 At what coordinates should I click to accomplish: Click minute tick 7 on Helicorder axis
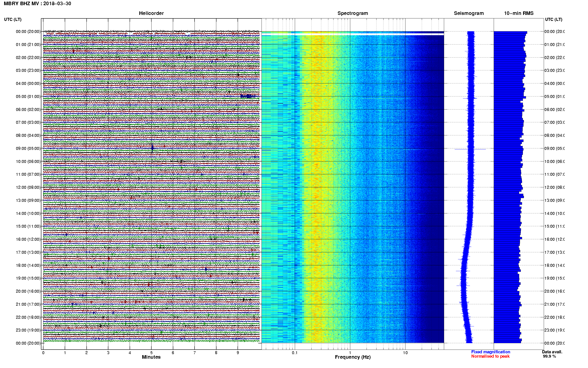[195, 353]
